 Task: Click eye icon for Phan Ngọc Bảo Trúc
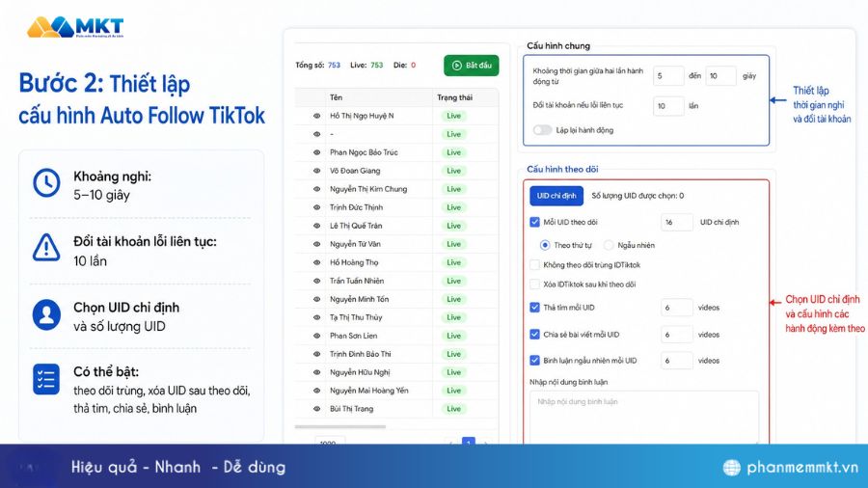(316, 152)
